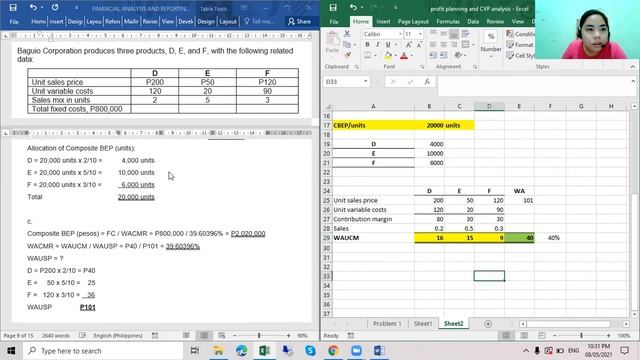This screenshot has width=640, height=360.
Task: Click Share button in Word
Action: [299, 21]
